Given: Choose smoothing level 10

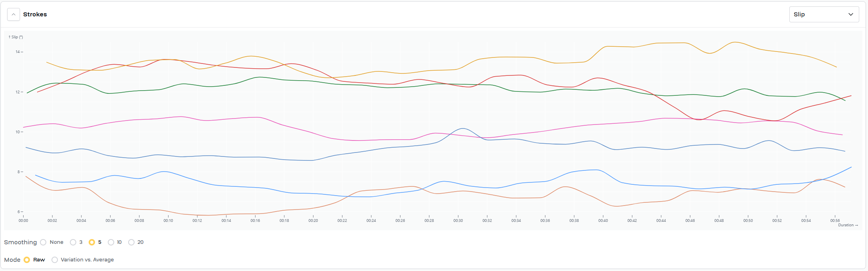Looking at the screenshot, I should 111,242.
